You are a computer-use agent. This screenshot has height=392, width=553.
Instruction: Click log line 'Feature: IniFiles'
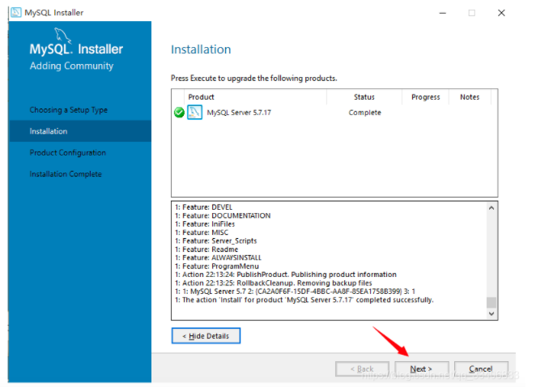[x=205, y=224]
